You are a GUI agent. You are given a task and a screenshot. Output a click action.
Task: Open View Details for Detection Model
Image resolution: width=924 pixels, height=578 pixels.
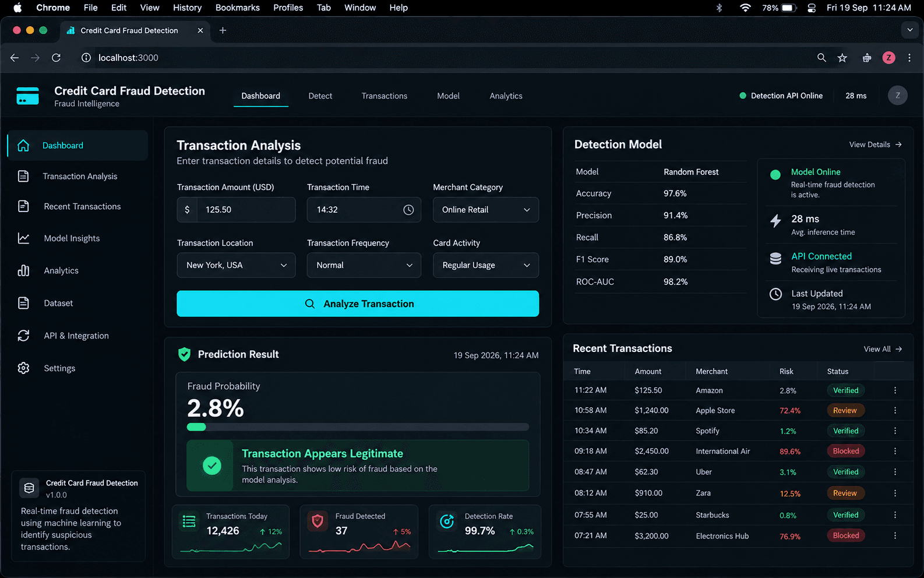click(875, 144)
